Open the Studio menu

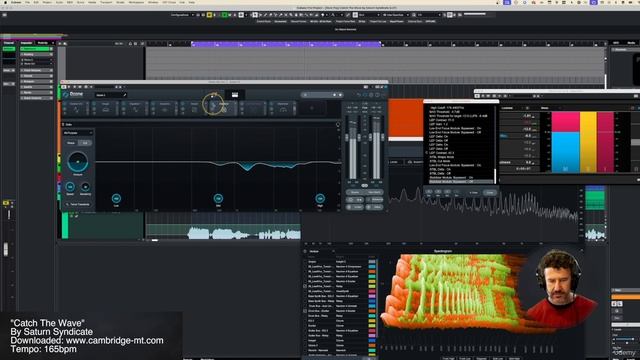(x=120, y=2)
